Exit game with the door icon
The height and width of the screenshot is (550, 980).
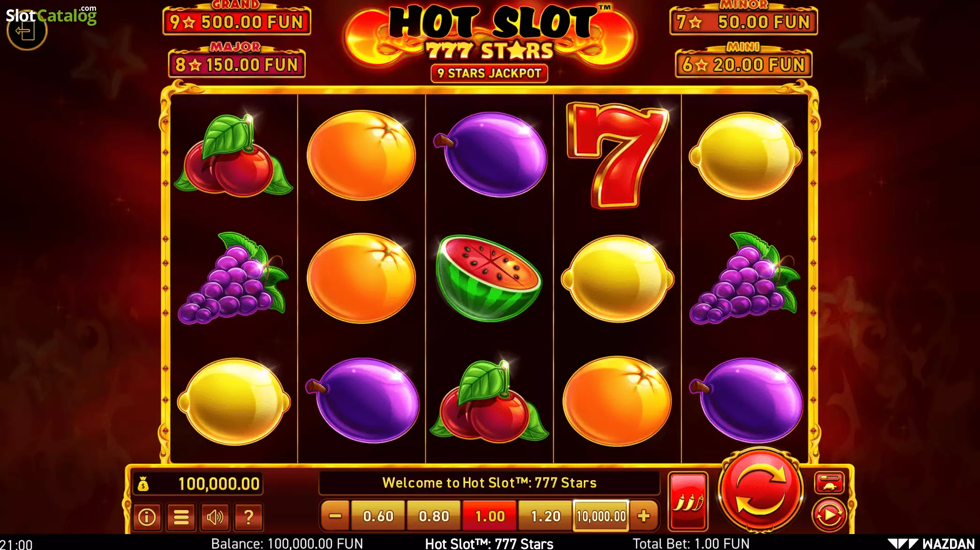(x=26, y=31)
